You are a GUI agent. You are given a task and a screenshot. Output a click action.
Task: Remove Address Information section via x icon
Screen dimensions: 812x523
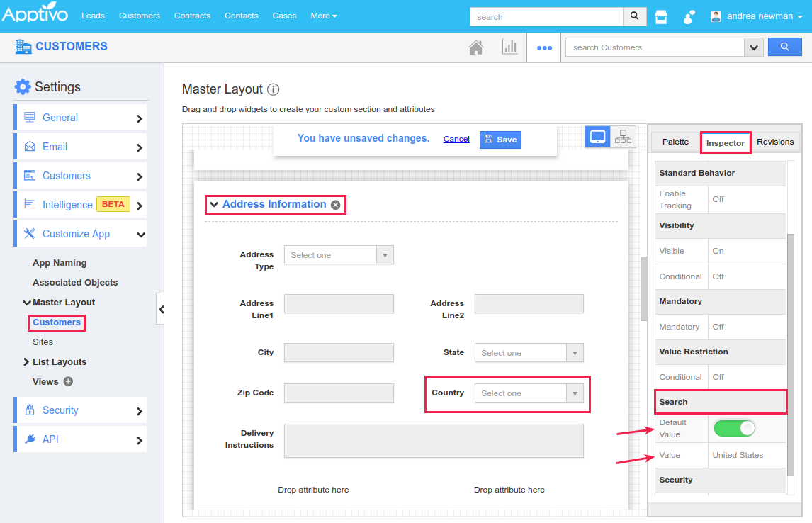tap(336, 205)
